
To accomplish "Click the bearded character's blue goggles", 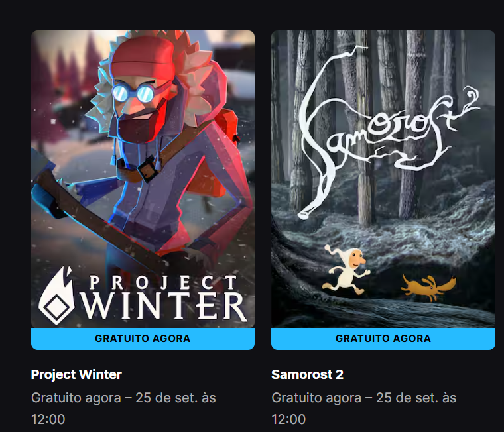I will [x=133, y=93].
